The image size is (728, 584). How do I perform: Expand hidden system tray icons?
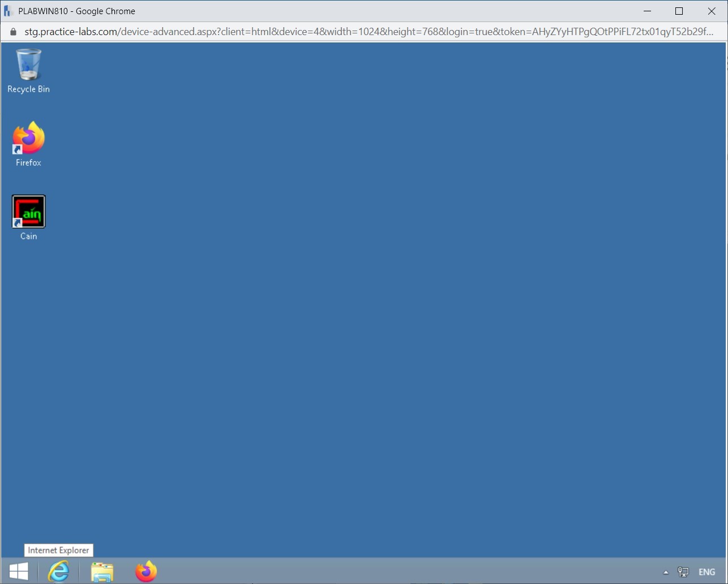tap(666, 572)
